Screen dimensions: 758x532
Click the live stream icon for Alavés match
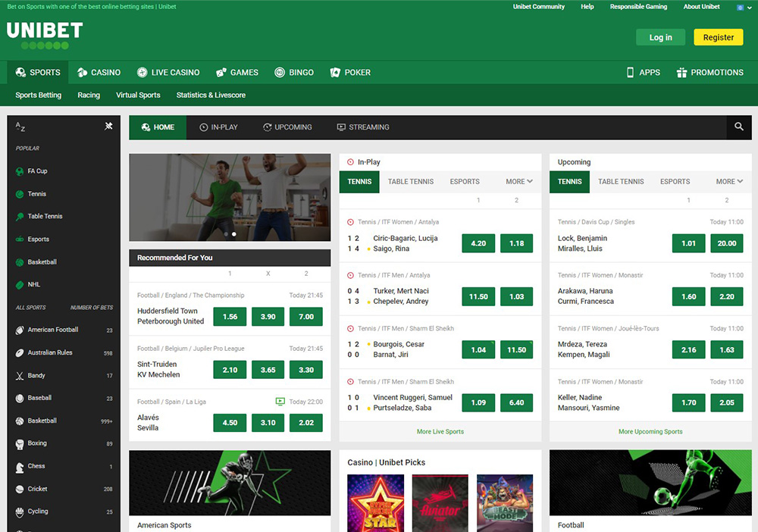(x=280, y=401)
